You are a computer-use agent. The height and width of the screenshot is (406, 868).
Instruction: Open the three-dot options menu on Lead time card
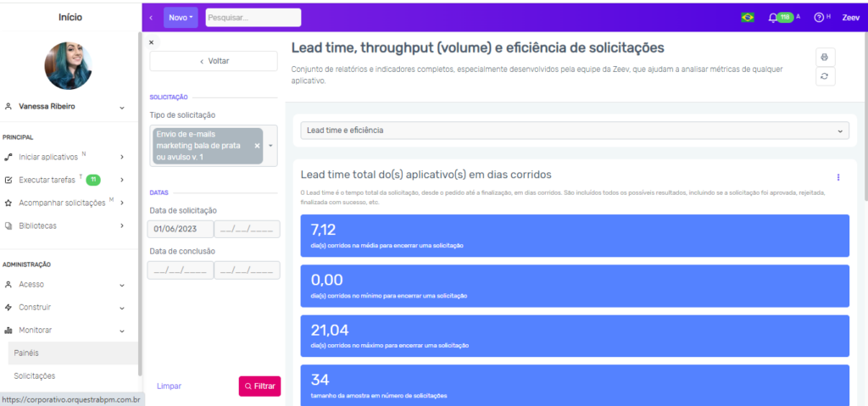click(838, 177)
